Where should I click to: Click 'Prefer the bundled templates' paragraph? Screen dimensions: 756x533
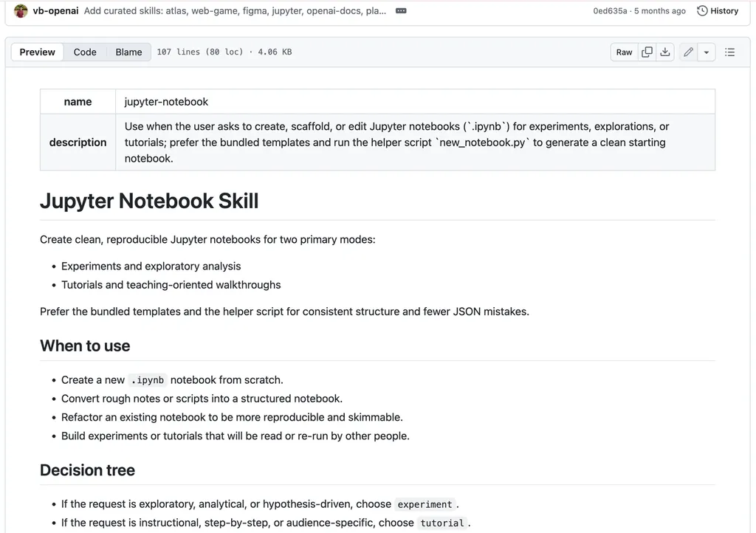pyautogui.click(x=284, y=312)
